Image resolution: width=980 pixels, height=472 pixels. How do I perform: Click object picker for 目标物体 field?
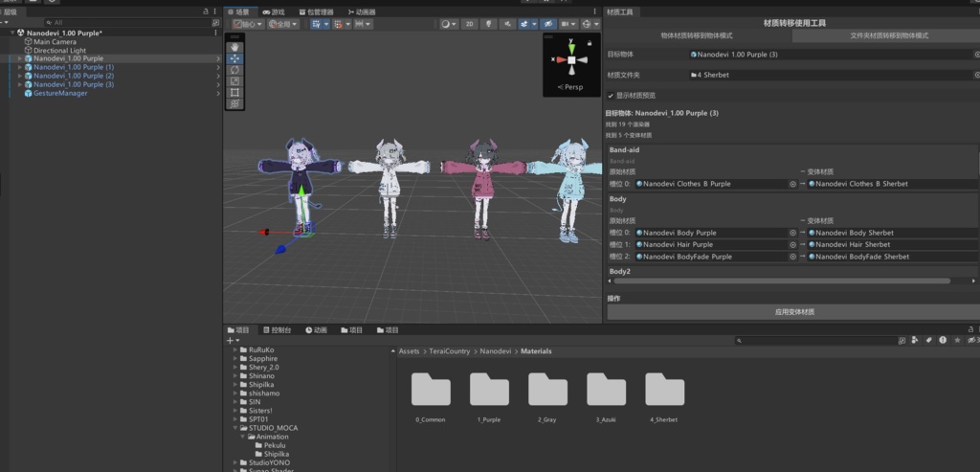977,55
